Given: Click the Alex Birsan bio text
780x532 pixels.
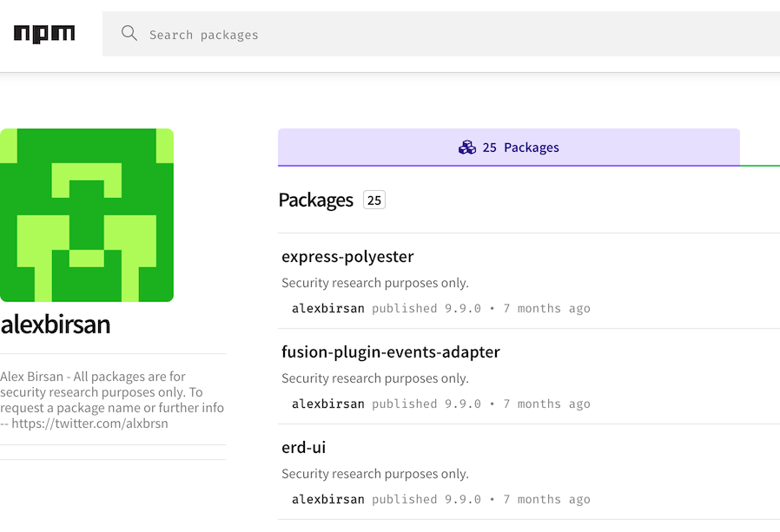Looking at the screenshot, I should pos(112,400).
